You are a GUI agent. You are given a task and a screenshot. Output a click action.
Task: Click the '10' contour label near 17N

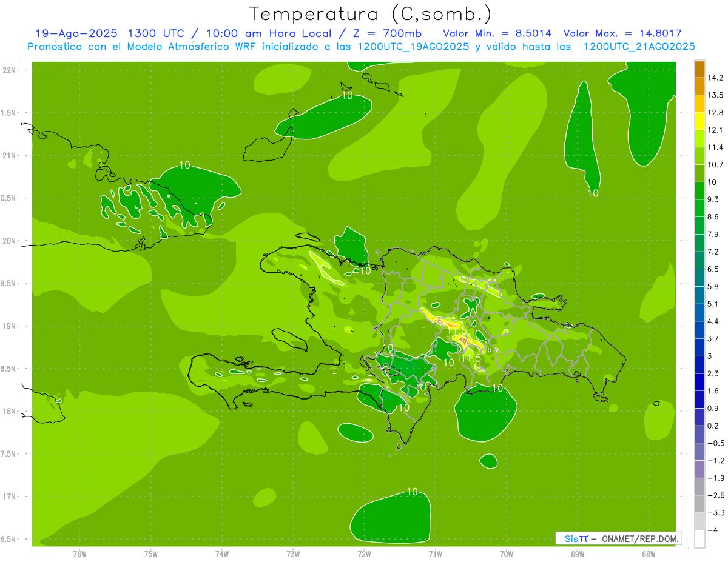[x=412, y=492]
